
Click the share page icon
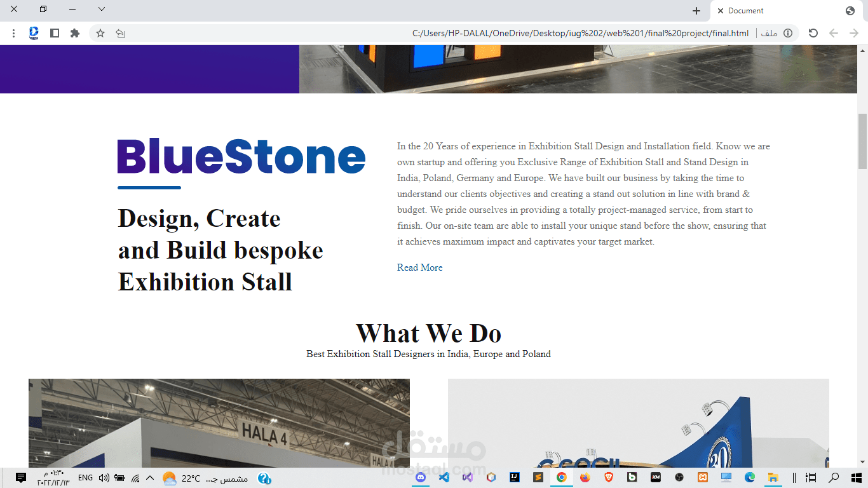point(121,33)
